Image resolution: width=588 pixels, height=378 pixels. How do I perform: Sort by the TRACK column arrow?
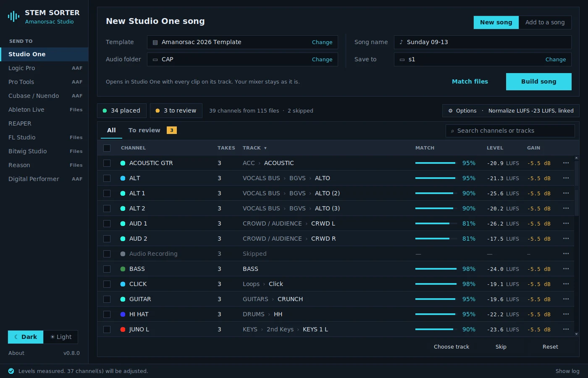pos(265,148)
